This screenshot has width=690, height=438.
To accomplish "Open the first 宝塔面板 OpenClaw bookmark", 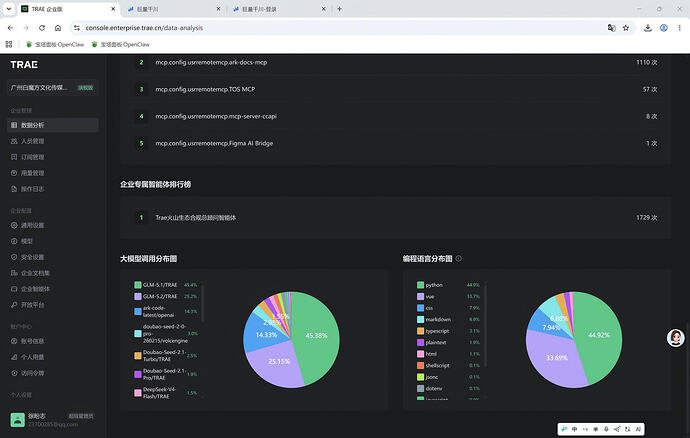I will pyautogui.click(x=55, y=44).
